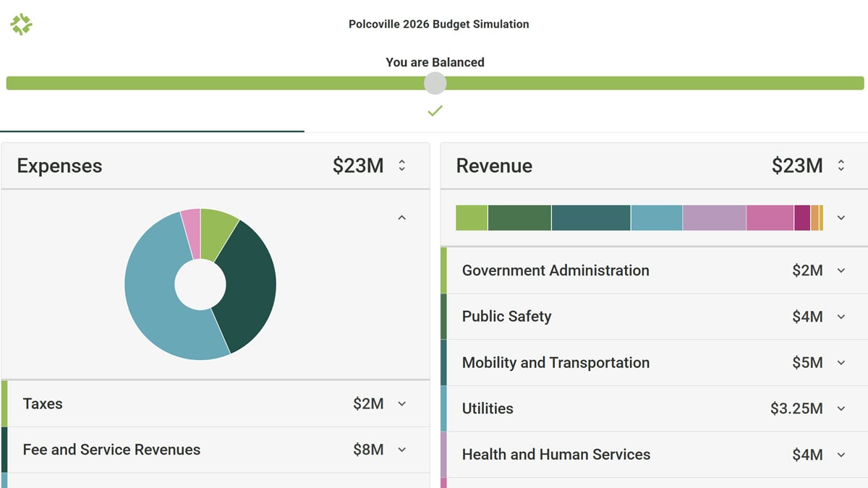Click Polcoville 2026 Budget Simulation title
Viewport: 868px width, 488px height.
point(438,24)
